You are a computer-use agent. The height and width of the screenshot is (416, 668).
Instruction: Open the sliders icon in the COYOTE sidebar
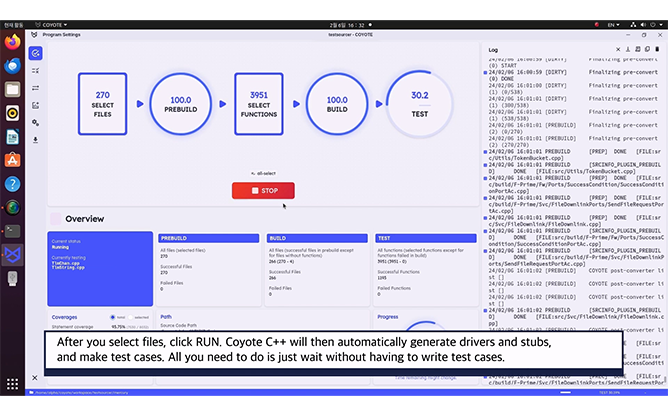click(35, 88)
